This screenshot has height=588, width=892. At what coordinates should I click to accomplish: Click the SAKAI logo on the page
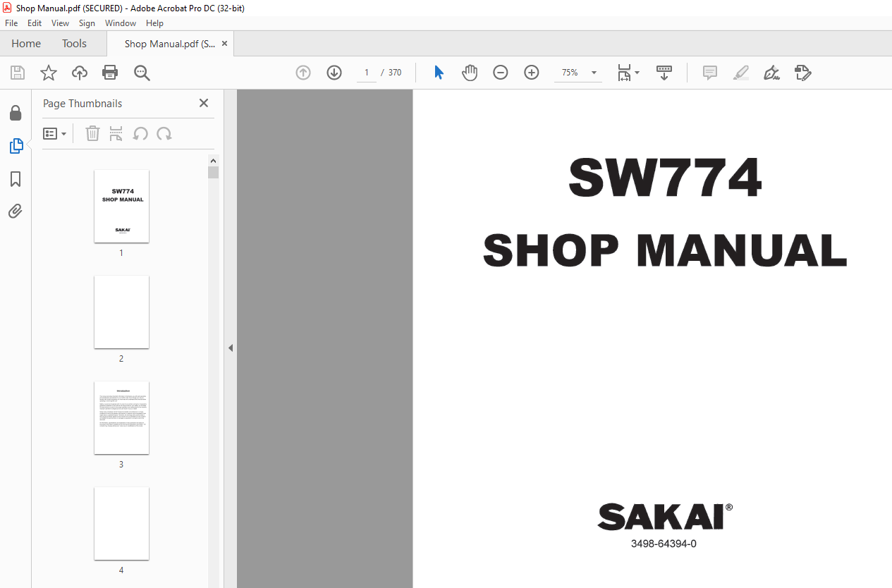tap(664, 517)
